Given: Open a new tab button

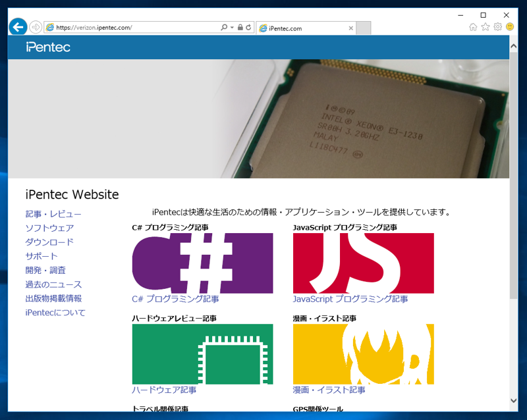Looking at the screenshot, I should (x=364, y=28).
